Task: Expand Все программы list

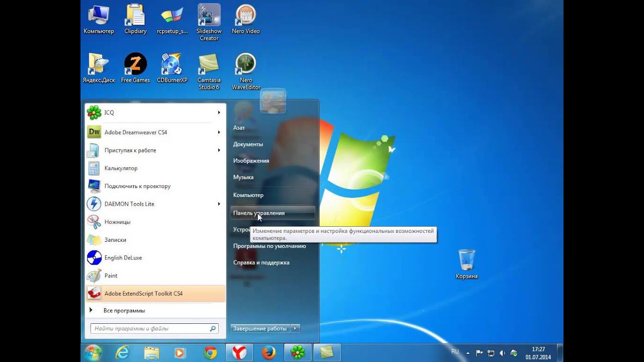Action: point(155,311)
